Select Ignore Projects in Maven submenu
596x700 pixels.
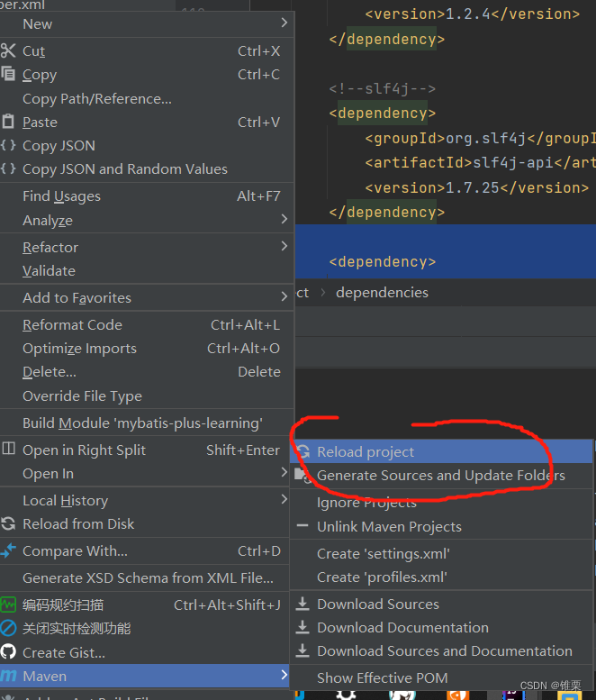(x=442, y=502)
